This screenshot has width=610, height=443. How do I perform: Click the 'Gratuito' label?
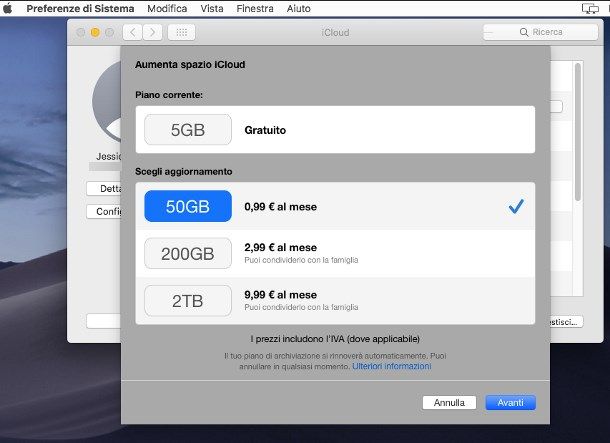pos(265,130)
